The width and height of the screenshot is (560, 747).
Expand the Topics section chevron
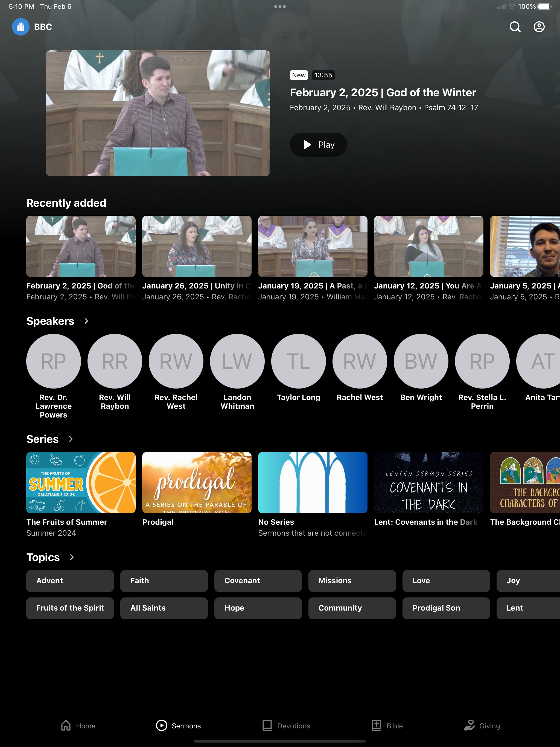[72, 557]
